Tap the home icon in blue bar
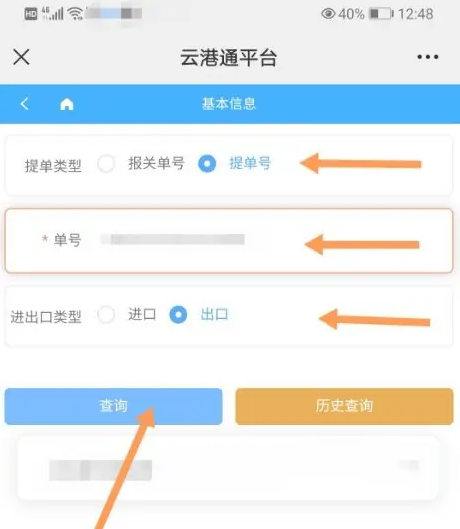460x529 pixels. (x=66, y=104)
